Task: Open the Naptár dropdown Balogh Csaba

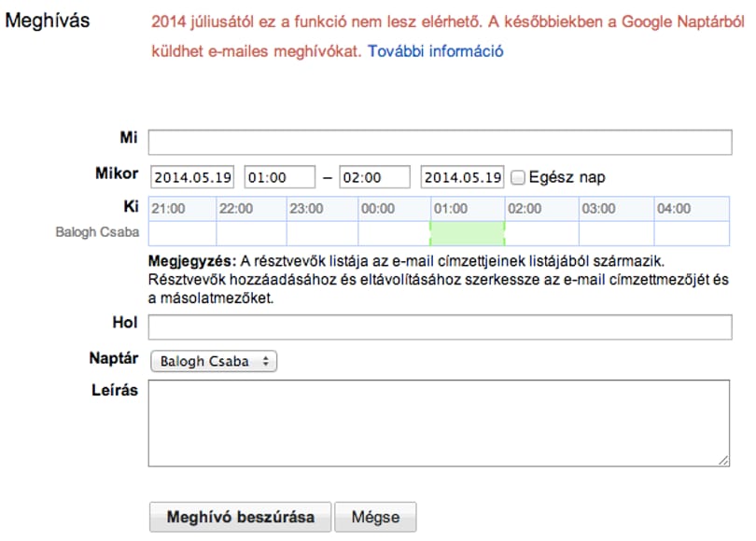Action: (x=214, y=361)
